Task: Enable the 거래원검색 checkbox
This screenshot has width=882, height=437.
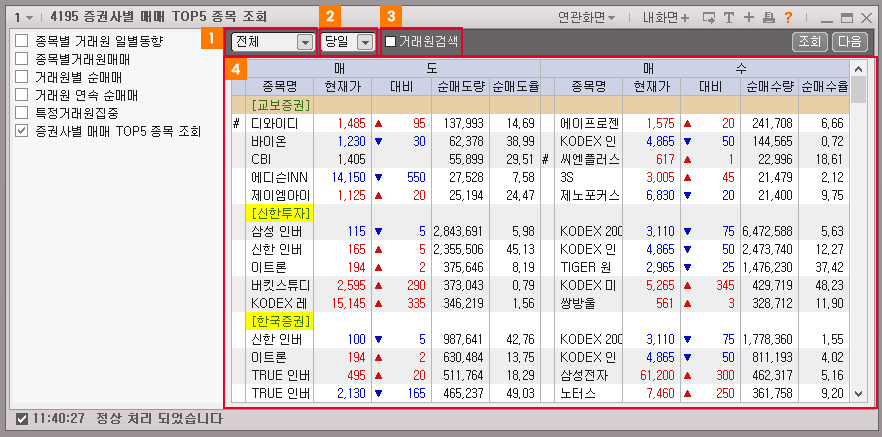Action: click(390, 41)
